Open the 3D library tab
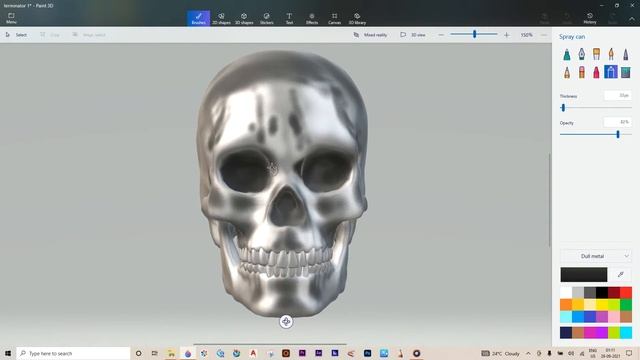This screenshot has height=360, width=640. [x=357, y=18]
